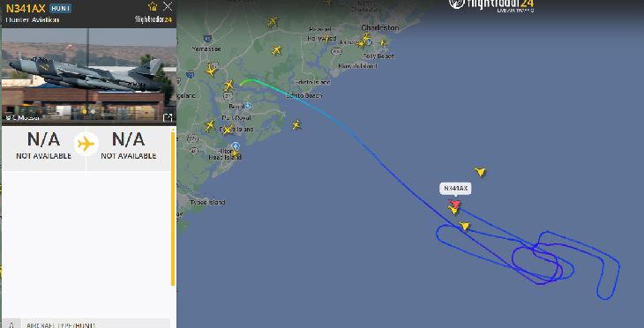Click the blue airport pin near Beaufort
The width and height of the screenshot is (644, 328).
click(247, 107)
